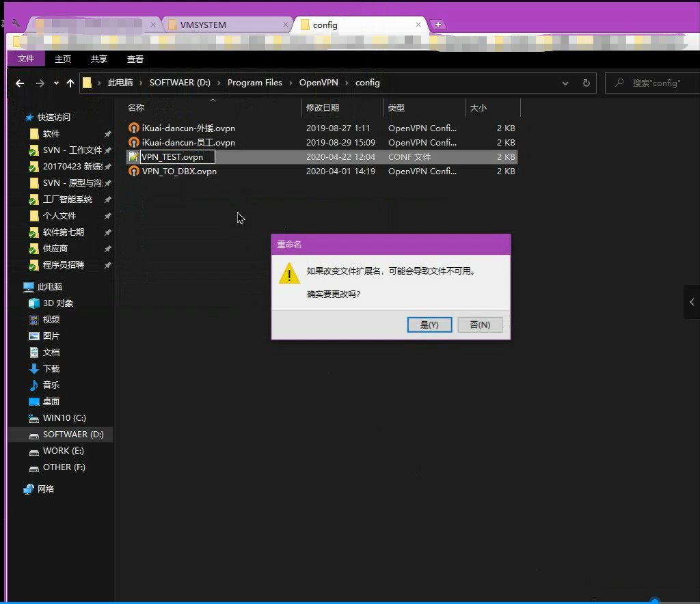Click the 音乐 music folder icon
Image resolution: width=700 pixels, height=604 pixels.
click(x=34, y=385)
